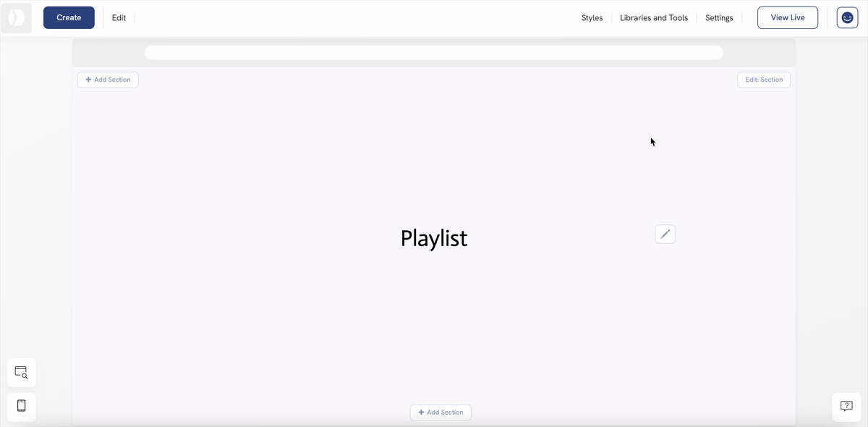Viewport: 868px width, 427px height.
Task: Open the Settings menu
Action: pyautogui.click(x=719, y=17)
